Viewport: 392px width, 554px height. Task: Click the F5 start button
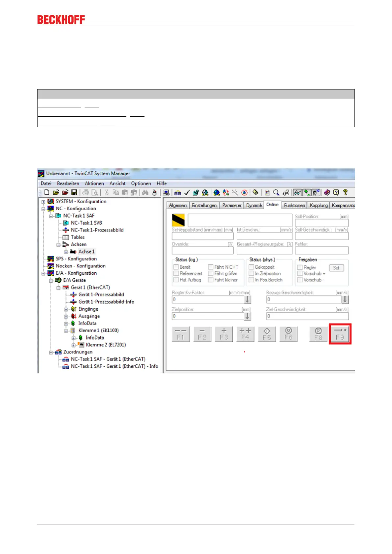[267, 334]
